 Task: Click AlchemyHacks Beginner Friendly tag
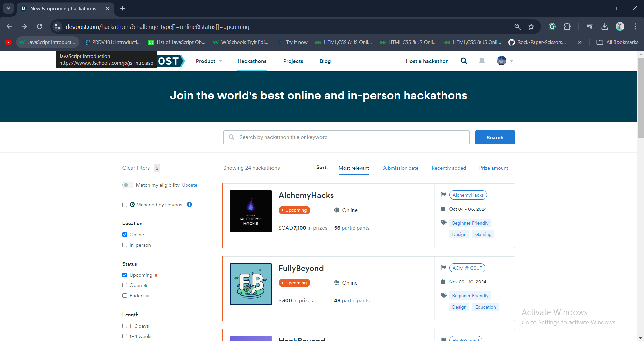(x=470, y=223)
